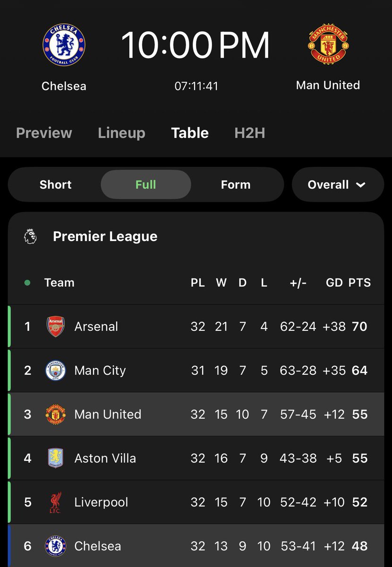
Task: Tap the green dot legend beside Team
Action: [27, 283]
